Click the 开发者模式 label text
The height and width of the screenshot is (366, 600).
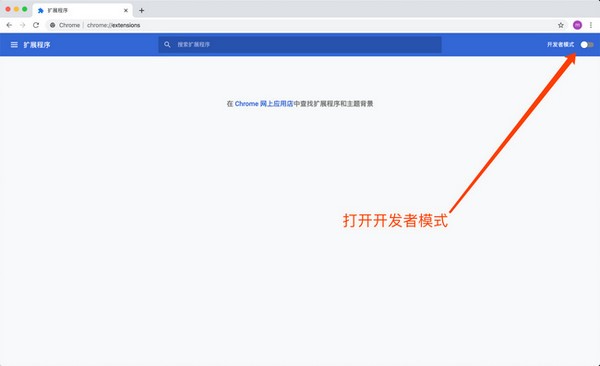[x=560, y=45]
